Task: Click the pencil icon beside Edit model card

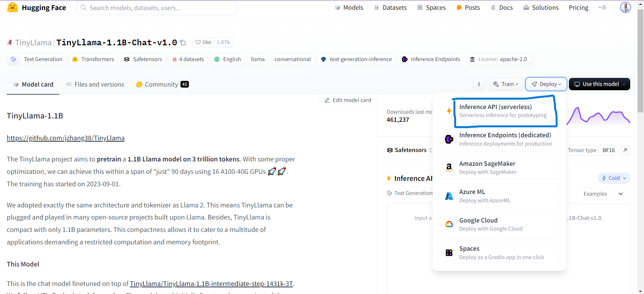Action: pos(327,100)
